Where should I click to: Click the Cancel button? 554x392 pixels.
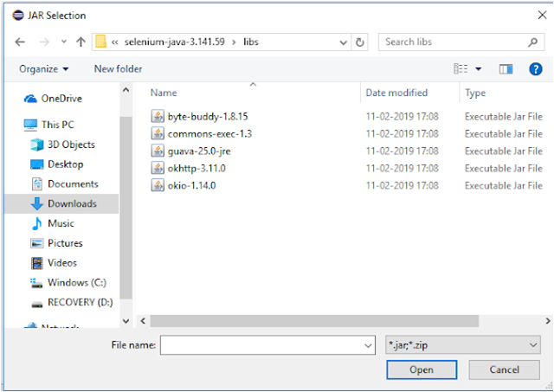point(504,370)
